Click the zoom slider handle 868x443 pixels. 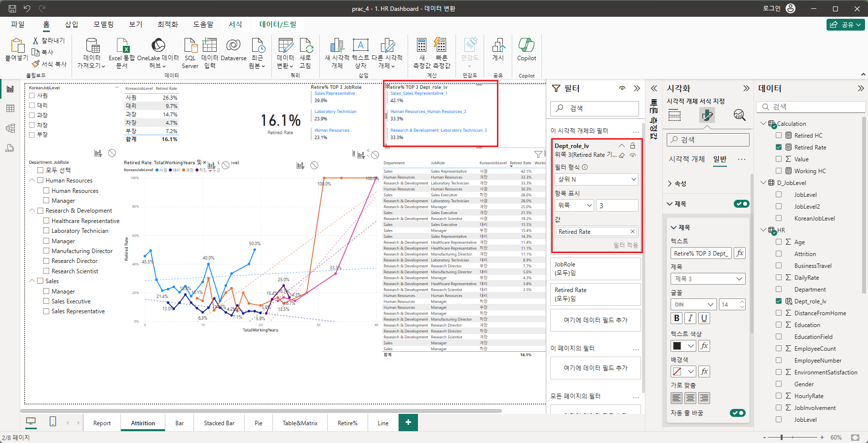pos(782,437)
